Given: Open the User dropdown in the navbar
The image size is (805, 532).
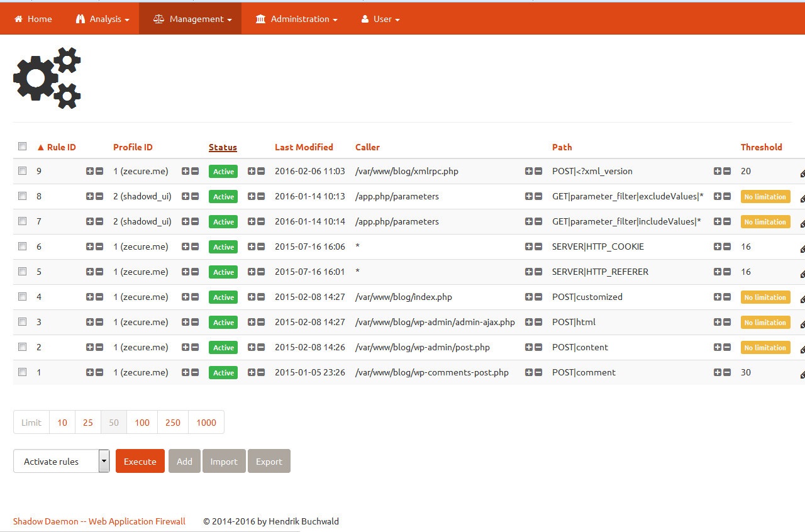Looking at the screenshot, I should pos(380,19).
